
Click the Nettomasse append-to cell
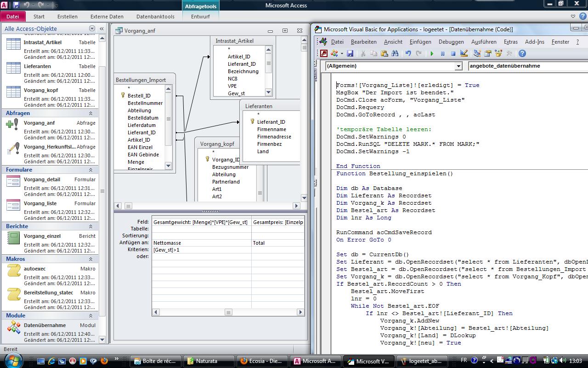pos(201,242)
